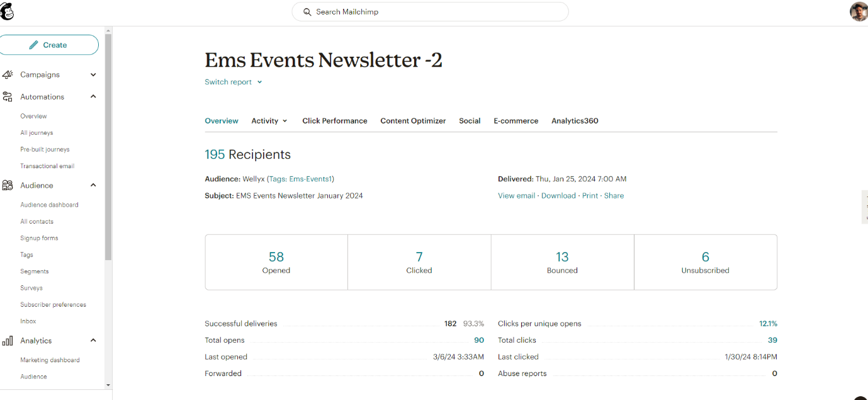Collapse the Analytics section chevron
Viewport: 868px width, 400px height.
93,340
